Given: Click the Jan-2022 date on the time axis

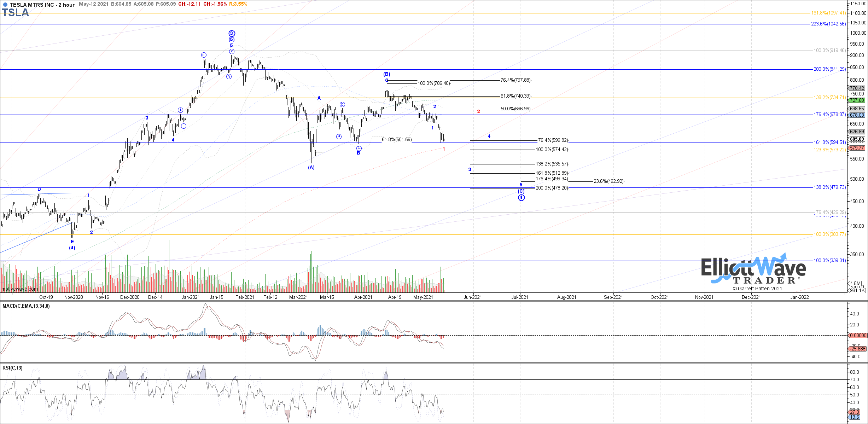Looking at the screenshot, I should [x=799, y=297].
